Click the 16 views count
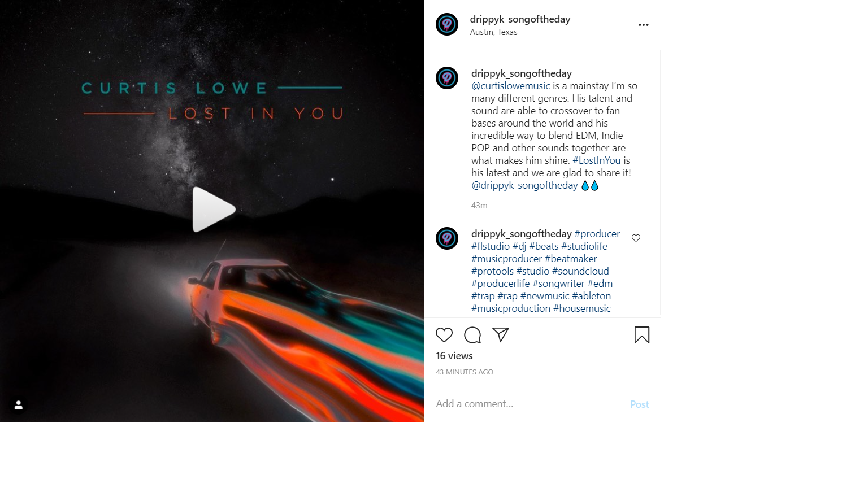Screen dimensions: 868x488 coord(454,356)
